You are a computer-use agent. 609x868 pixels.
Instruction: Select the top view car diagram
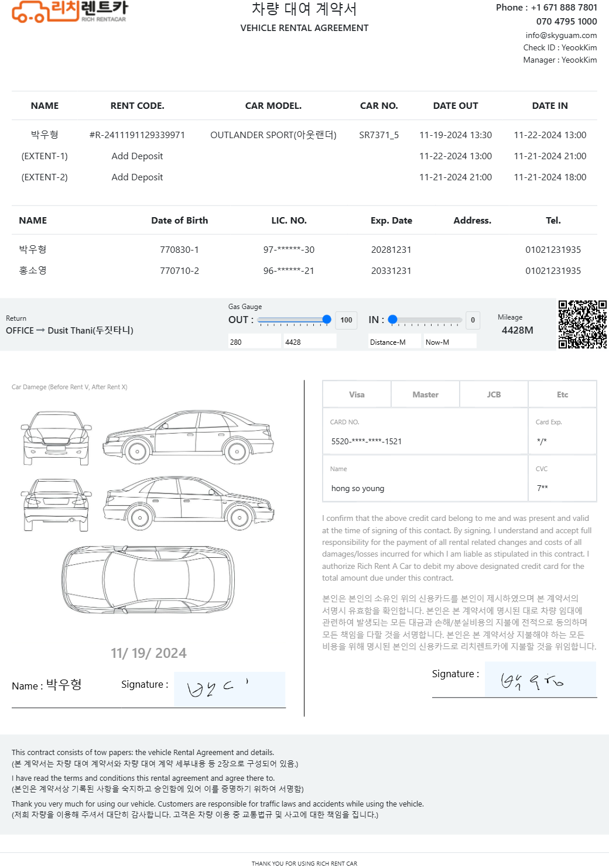[148, 579]
